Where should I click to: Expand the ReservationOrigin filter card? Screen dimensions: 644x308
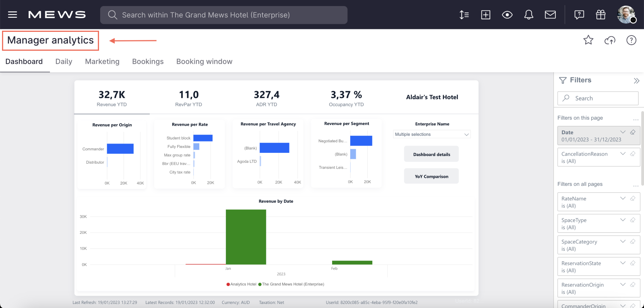(623, 285)
